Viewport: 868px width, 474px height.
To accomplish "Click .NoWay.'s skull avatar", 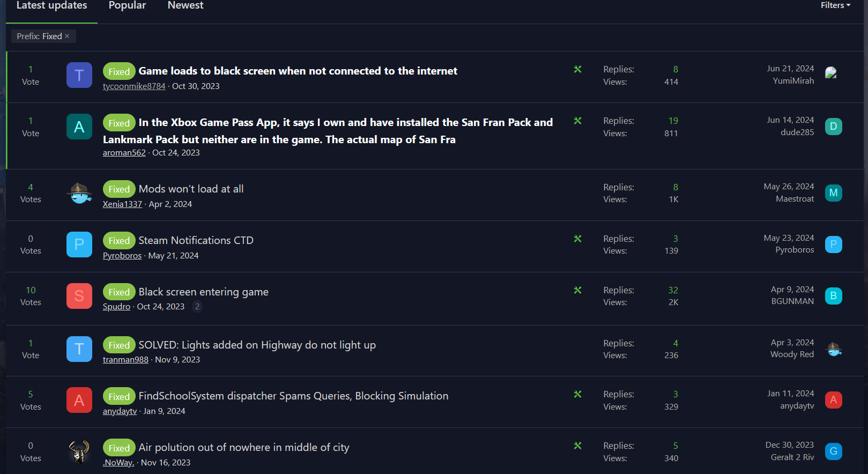I will (x=79, y=451).
